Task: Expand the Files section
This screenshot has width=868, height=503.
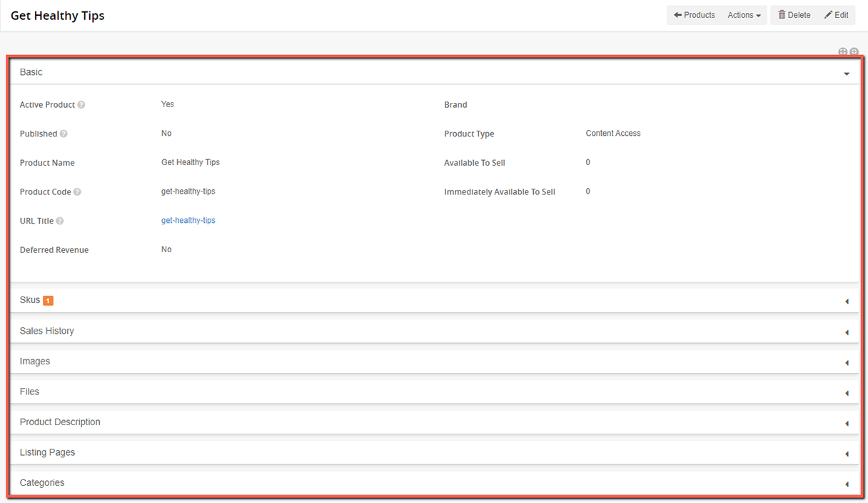Action: tap(847, 393)
